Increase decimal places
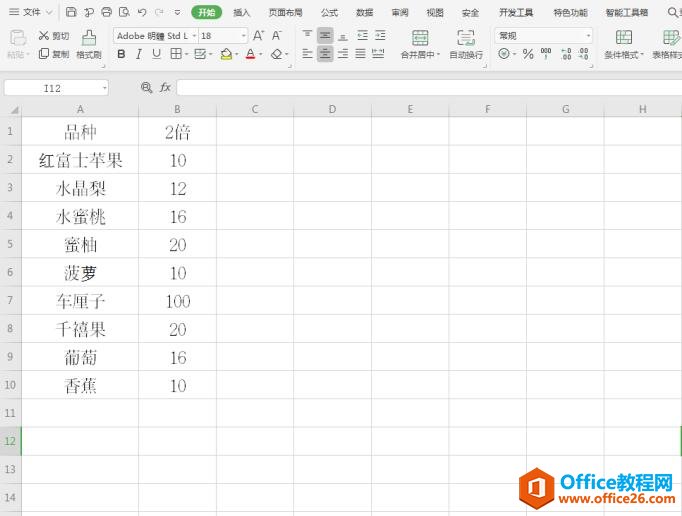Image resolution: width=682 pixels, height=516 pixels. [566, 54]
